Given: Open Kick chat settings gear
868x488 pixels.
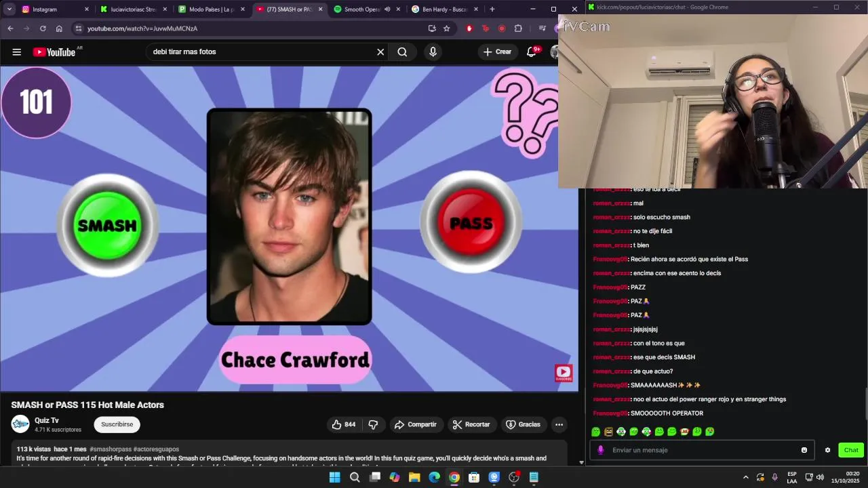Looking at the screenshot, I should (827, 450).
